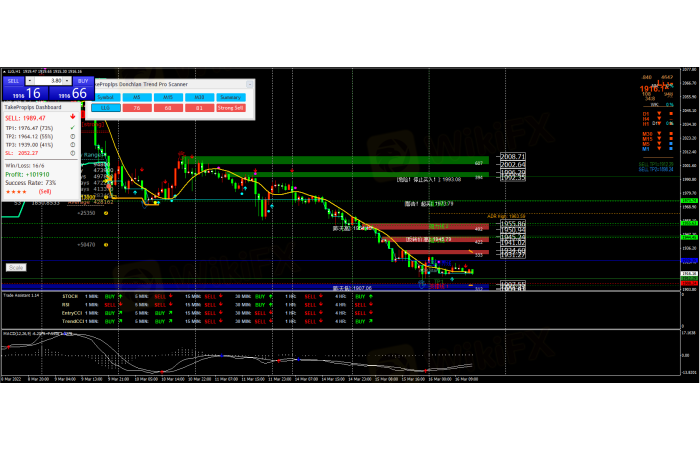Click the clock icon next to TP2

tap(73, 135)
